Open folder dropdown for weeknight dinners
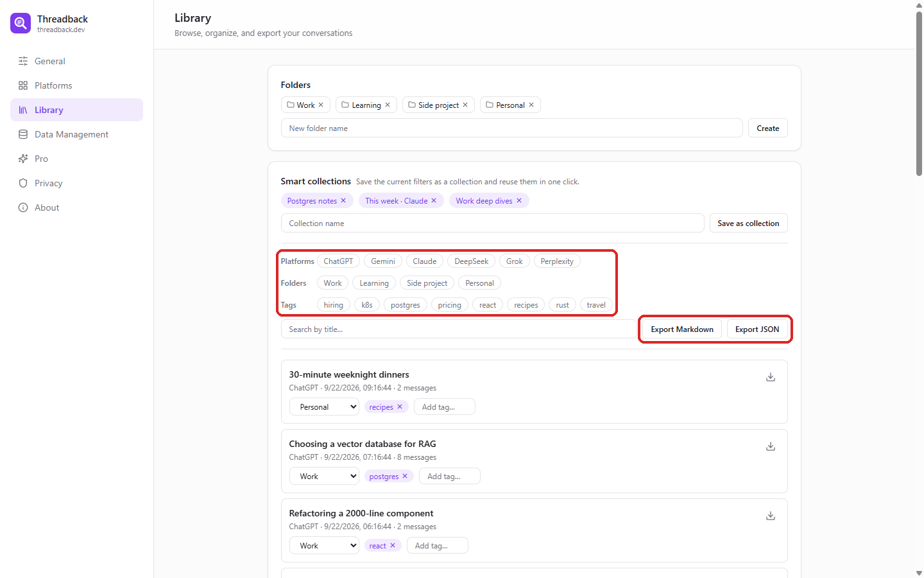The height and width of the screenshot is (578, 924). pyautogui.click(x=324, y=407)
